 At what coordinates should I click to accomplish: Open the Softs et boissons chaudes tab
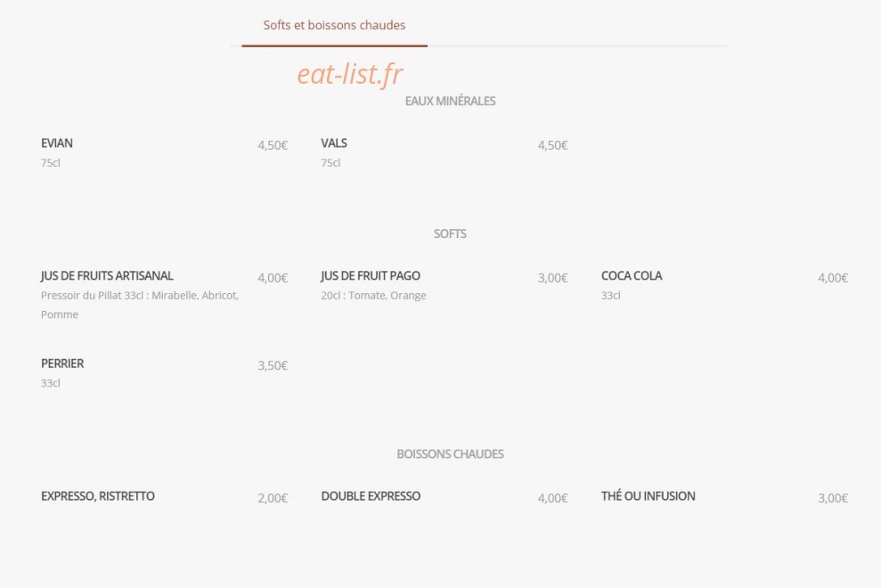pos(334,25)
